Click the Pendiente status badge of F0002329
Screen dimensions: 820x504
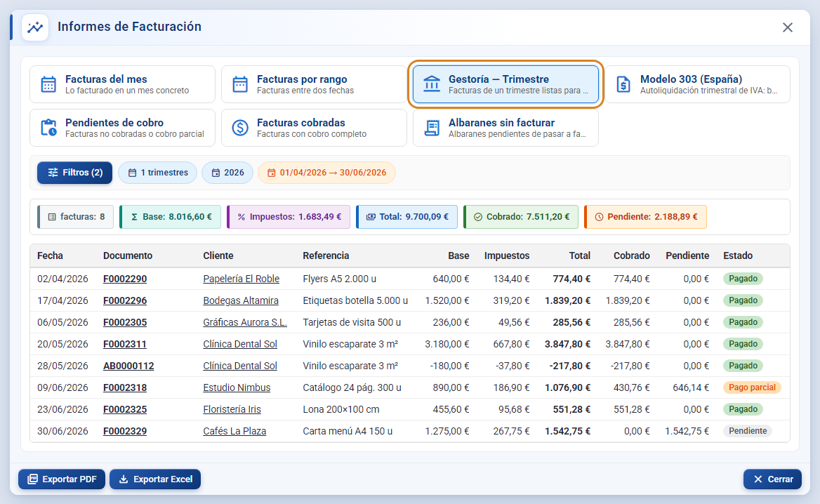[x=748, y=431]
